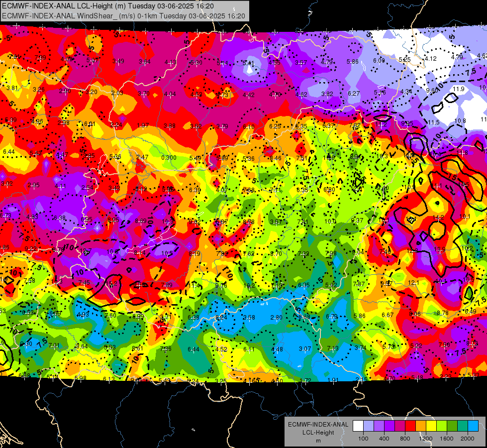Click the wind shear value 8.70
487x448 pixels.
click(x=276, y=254)
